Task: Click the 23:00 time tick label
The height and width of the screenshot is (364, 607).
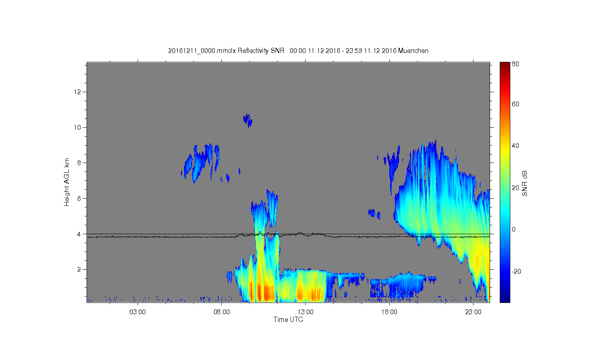Action: [x=473, y=312]
